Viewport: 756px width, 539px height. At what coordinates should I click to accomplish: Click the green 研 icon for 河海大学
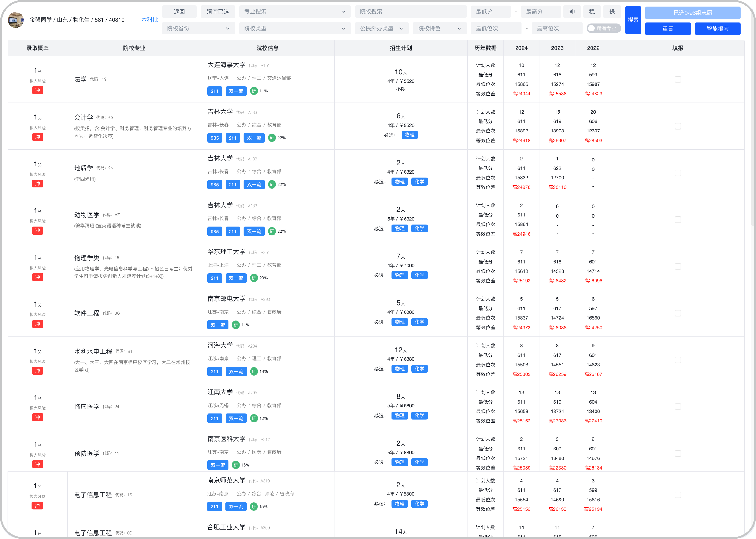(x=254, y=371)
